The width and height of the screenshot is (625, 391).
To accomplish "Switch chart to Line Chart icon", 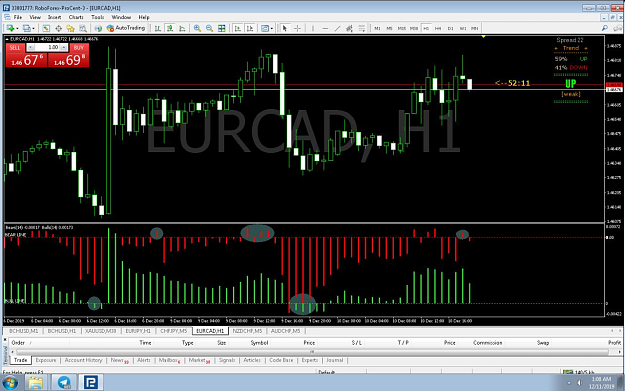I will point(182,28).
